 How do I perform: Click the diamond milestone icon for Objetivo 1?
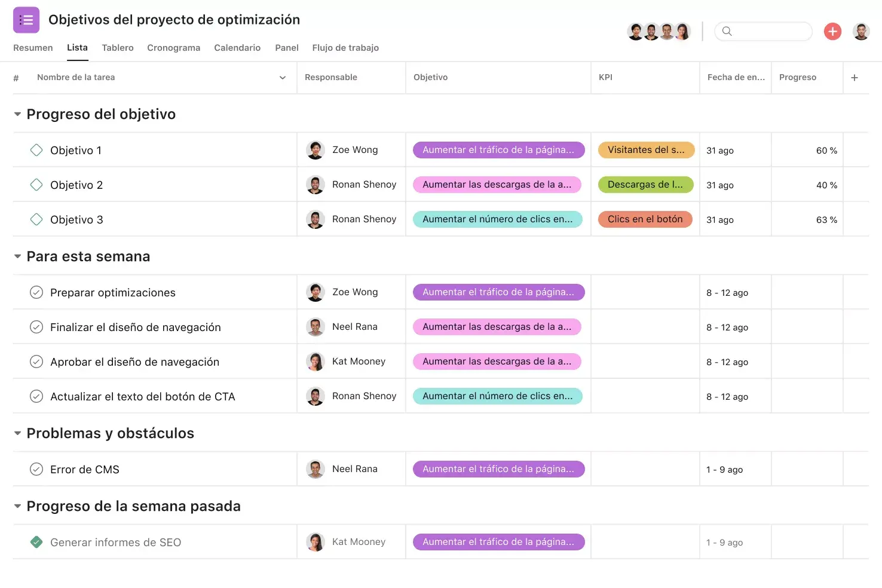tap(36, 150)
